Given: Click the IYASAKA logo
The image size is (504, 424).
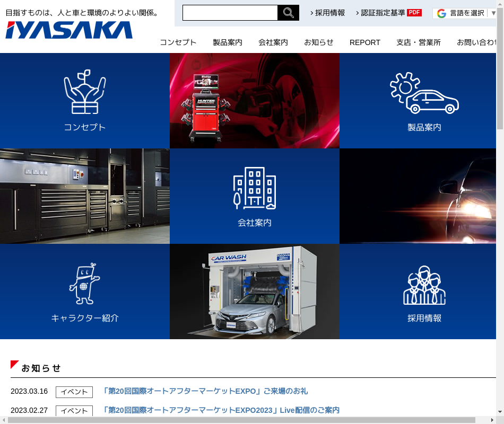Looking at the screenshot, I should tap(69, 30).
